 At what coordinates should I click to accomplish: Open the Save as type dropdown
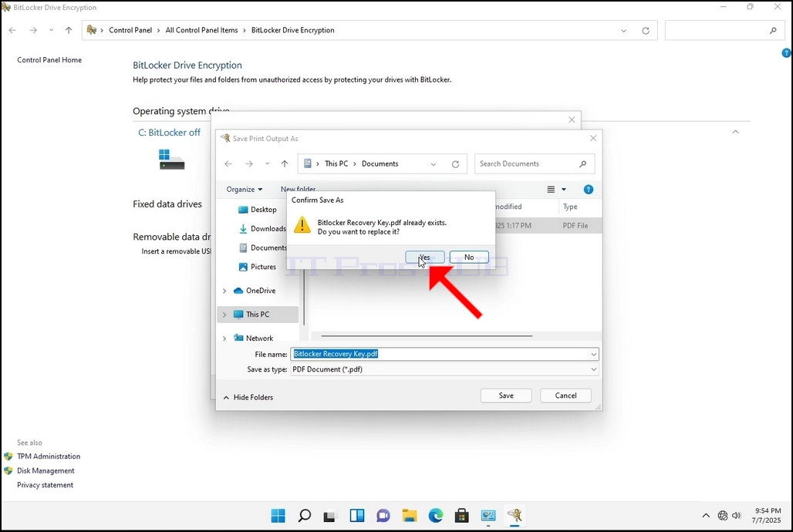point(594,369)
